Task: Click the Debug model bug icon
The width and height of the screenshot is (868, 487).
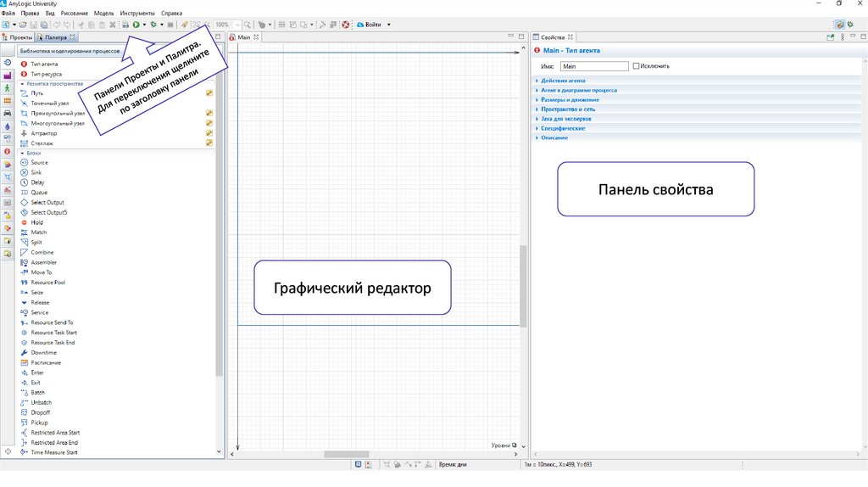Action: pos(153,25)
